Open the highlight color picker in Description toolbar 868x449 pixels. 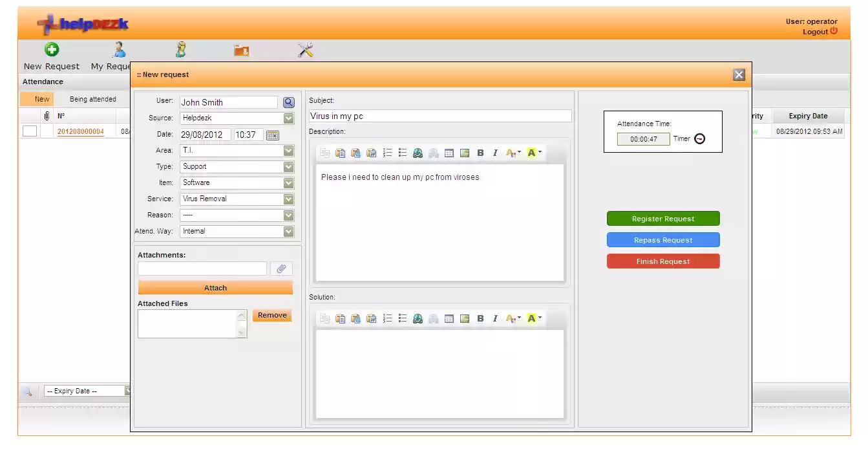click(531, 153)
